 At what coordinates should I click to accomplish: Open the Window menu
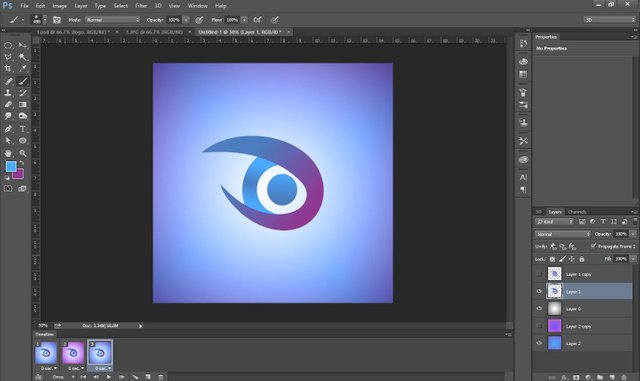198,6
